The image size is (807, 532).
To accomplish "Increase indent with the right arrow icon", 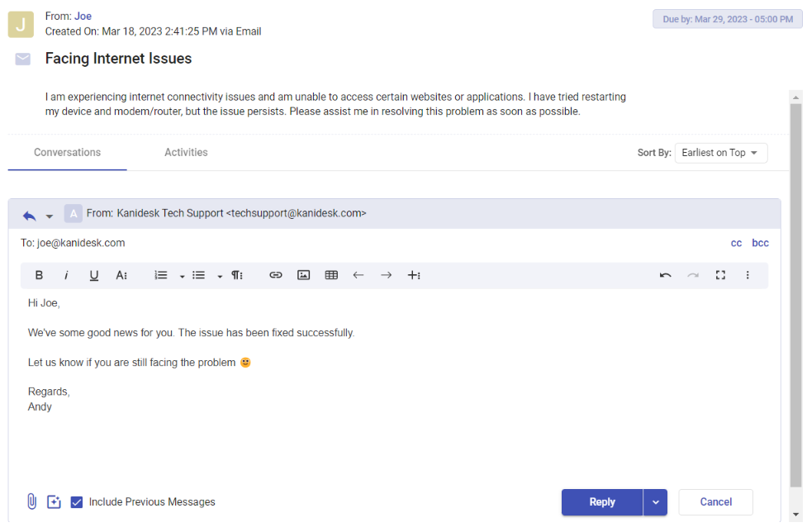I will click(386, 275).
